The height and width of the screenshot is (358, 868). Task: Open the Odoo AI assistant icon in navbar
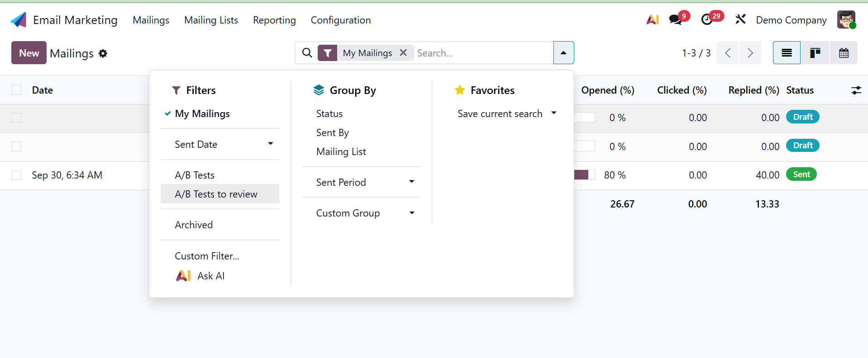[x=652, y=20]
